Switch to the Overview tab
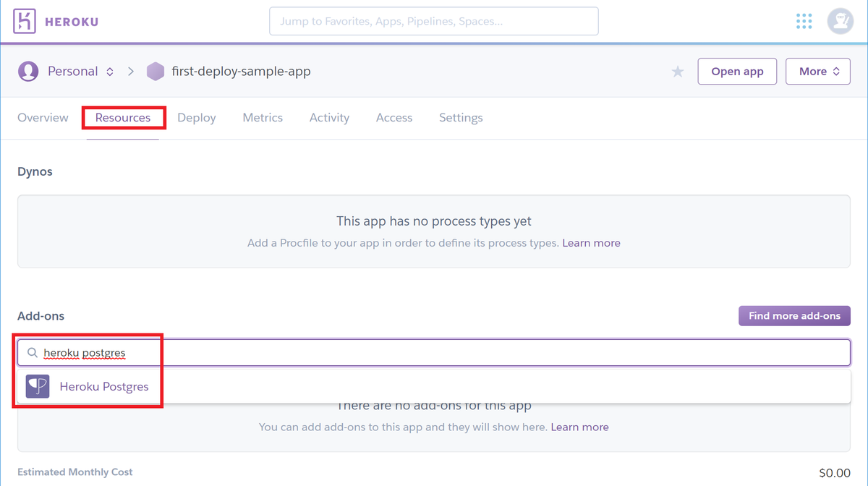 43,118
